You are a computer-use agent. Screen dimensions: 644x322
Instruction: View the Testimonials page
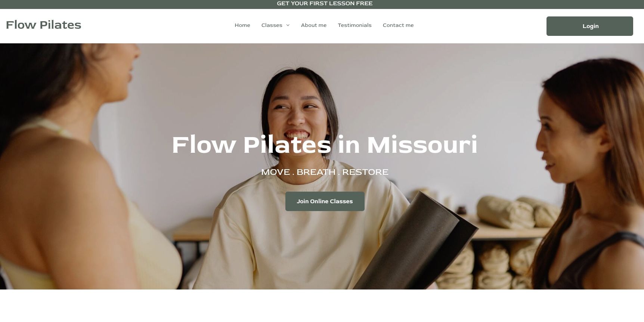tap(354, 25)
